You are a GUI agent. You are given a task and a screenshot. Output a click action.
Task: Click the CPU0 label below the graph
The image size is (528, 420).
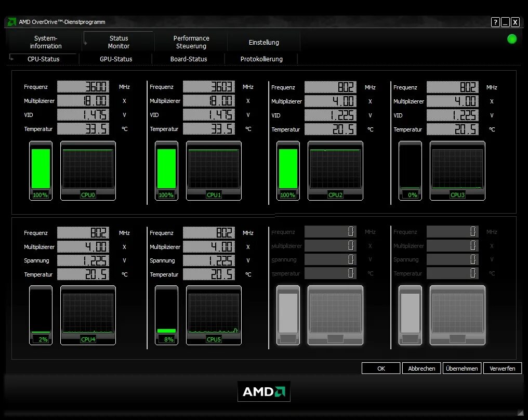[88, 195]
